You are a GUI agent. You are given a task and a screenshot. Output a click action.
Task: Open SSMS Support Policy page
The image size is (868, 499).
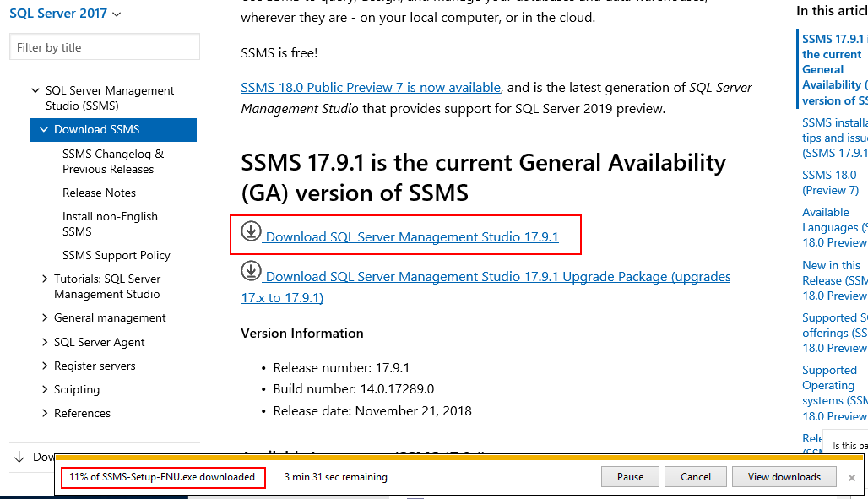pos(117,255)
